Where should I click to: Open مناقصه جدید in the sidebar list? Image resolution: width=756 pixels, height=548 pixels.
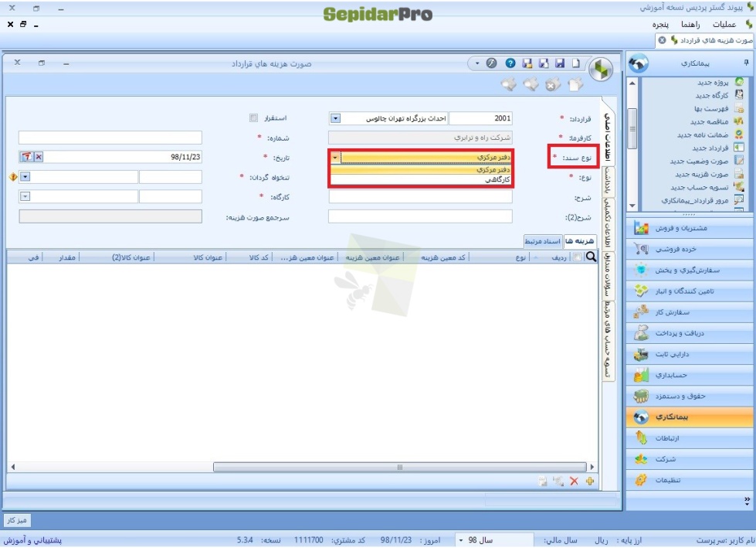pos(709,122)
